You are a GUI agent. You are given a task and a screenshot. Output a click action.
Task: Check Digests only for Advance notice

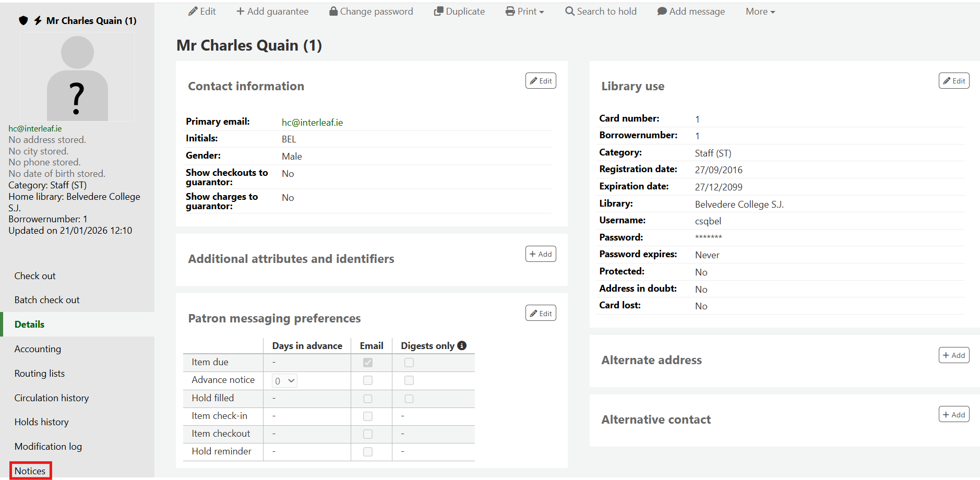pos(409,380)
